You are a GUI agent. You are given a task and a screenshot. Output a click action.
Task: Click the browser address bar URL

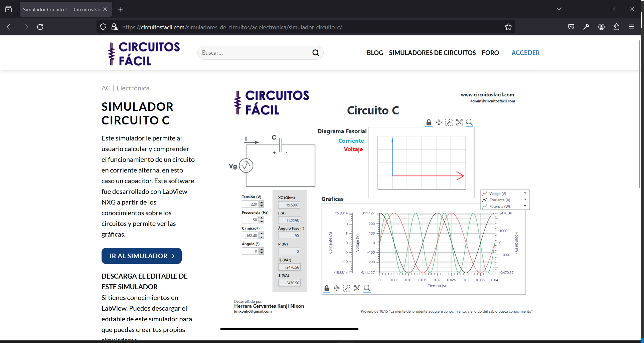click(232, 27)
